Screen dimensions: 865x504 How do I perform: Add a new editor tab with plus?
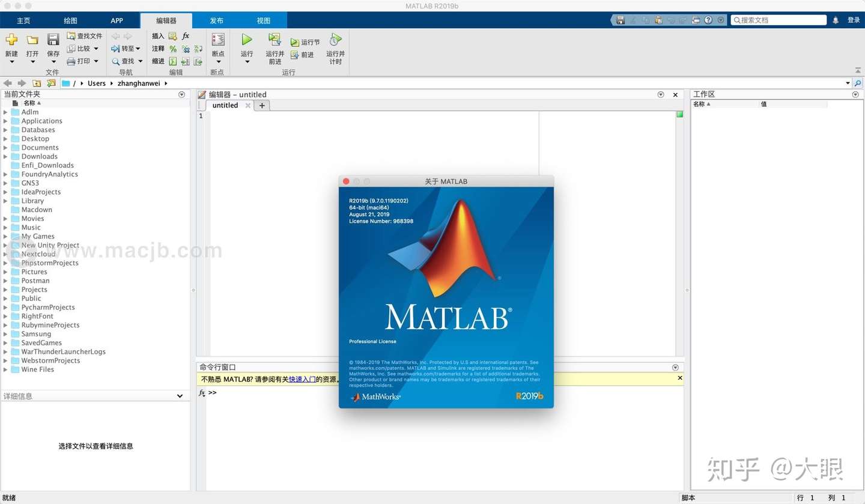[x=262, y=105]
